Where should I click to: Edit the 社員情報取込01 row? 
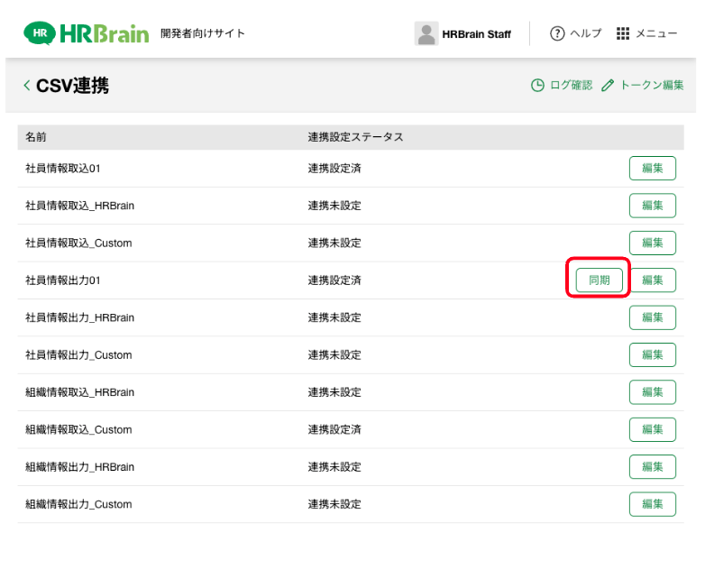click(652, 169)
